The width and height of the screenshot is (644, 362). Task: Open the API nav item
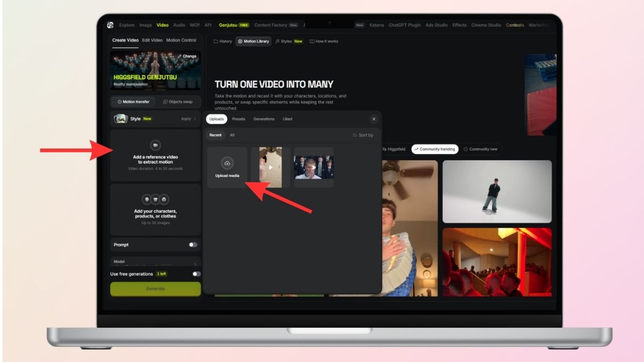click(208, 25)
